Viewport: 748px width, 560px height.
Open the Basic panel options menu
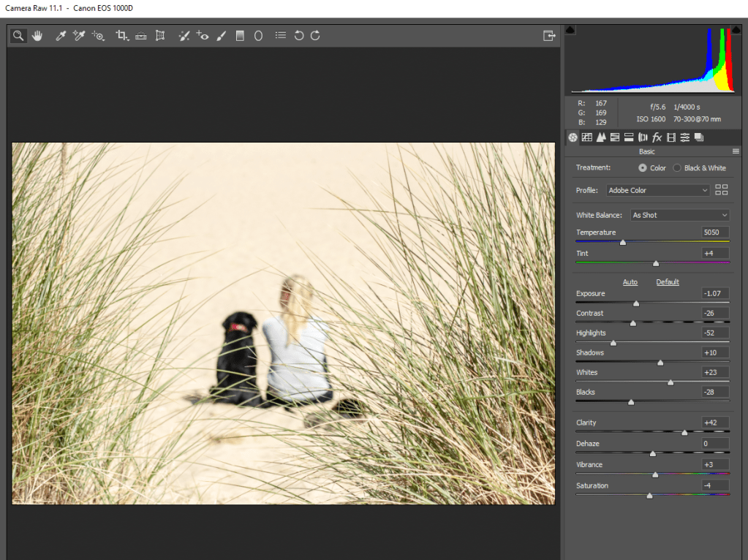(736, 151)
